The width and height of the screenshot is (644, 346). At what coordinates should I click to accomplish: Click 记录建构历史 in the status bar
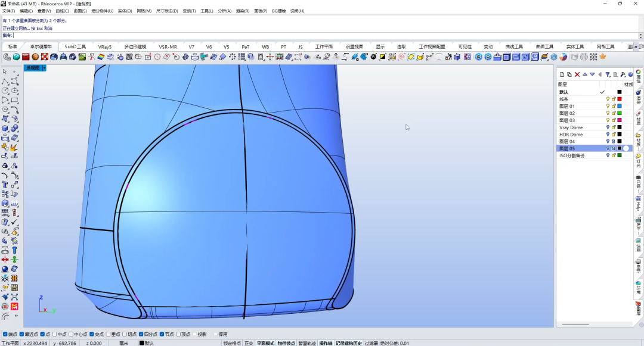(x=349, y=343)
